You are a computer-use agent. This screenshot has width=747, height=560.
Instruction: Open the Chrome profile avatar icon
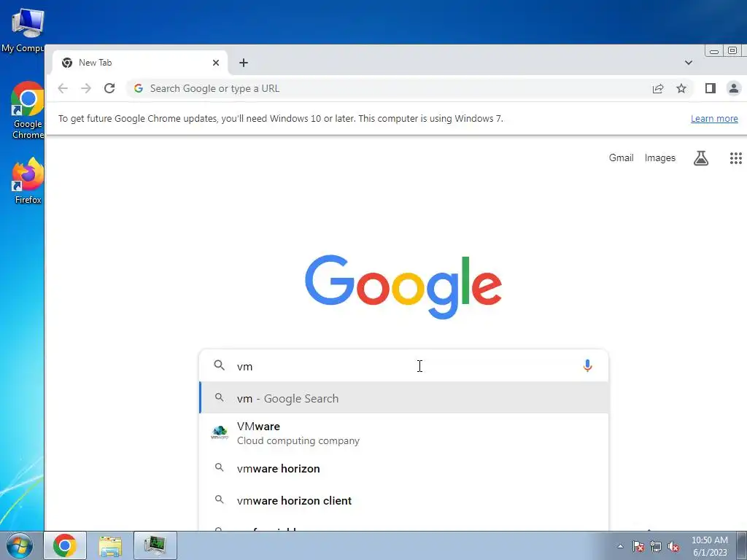click(x=734, y=88)
